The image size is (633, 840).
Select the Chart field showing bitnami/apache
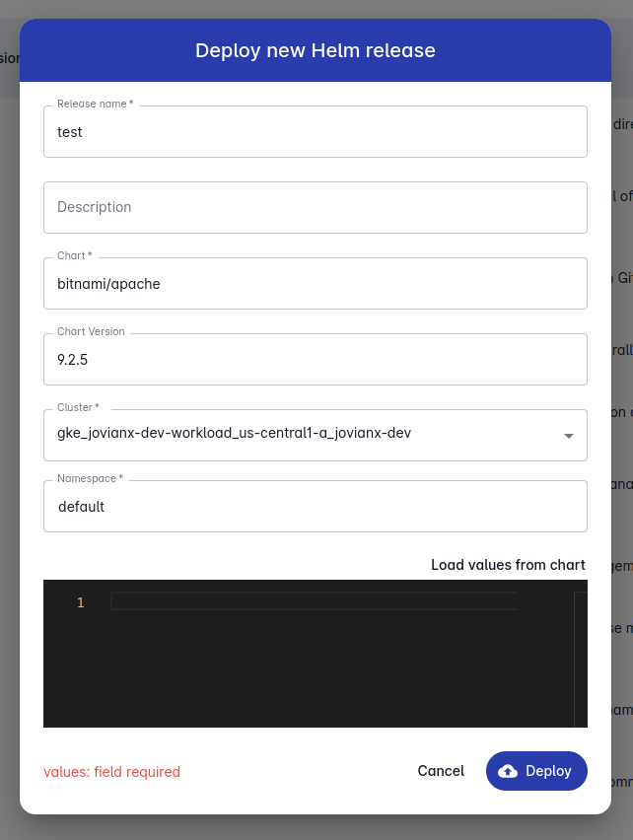coord(316,283)
